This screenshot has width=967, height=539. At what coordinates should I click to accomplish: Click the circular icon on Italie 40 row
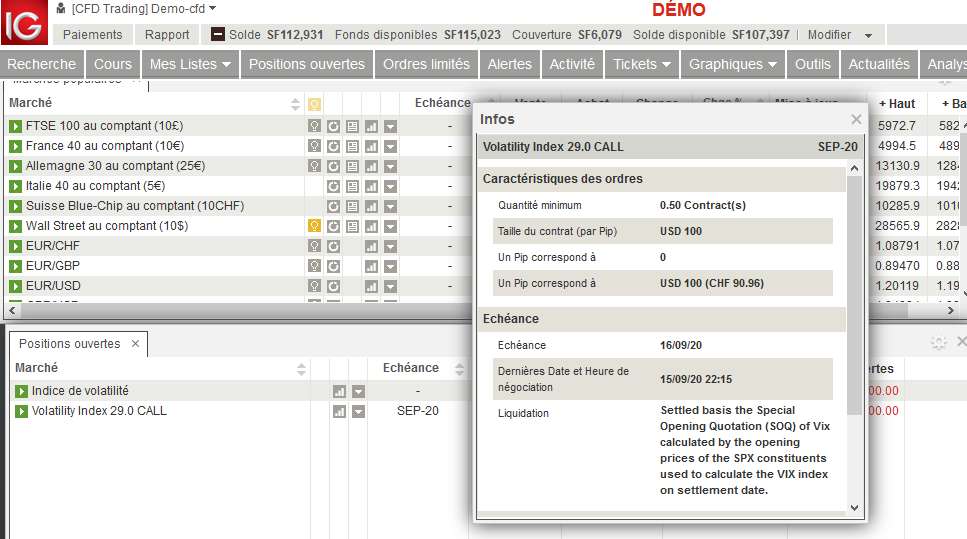coord(334,186)
